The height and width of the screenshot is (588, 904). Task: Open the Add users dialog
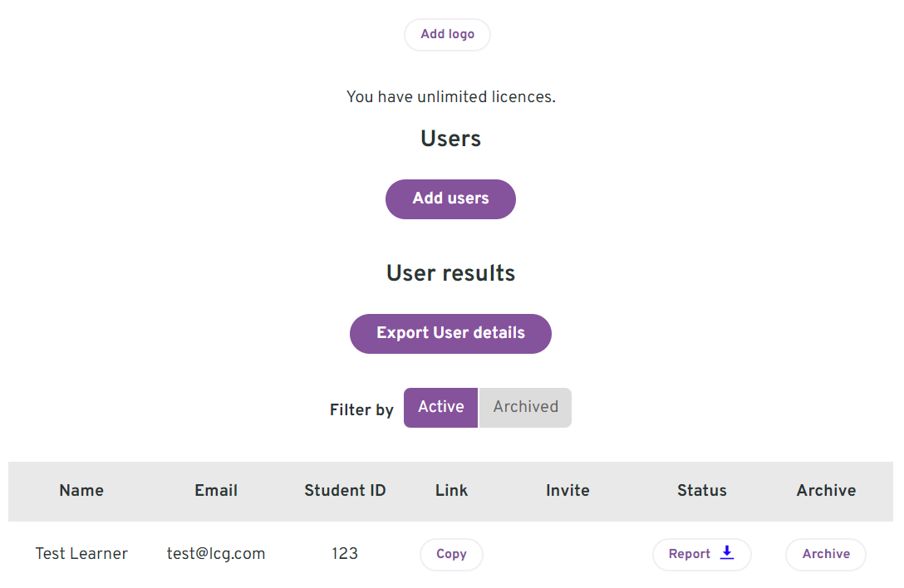pyautogui.click(x=450, y=198)
